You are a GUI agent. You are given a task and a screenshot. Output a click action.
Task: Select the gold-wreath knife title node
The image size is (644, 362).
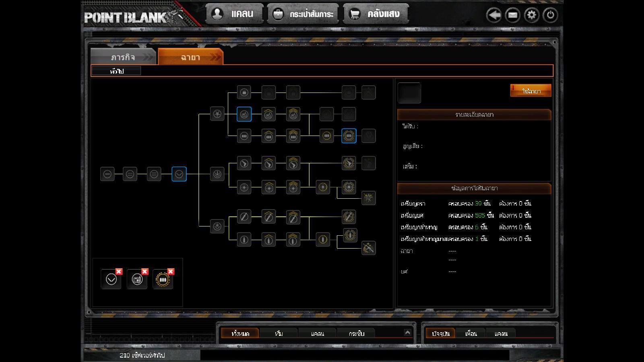349,217
